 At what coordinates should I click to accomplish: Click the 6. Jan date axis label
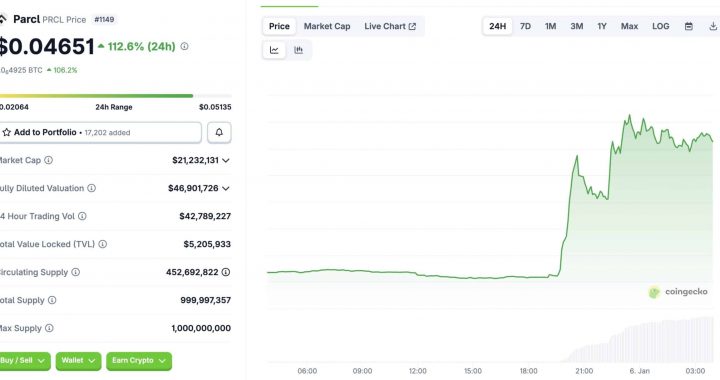640,371
